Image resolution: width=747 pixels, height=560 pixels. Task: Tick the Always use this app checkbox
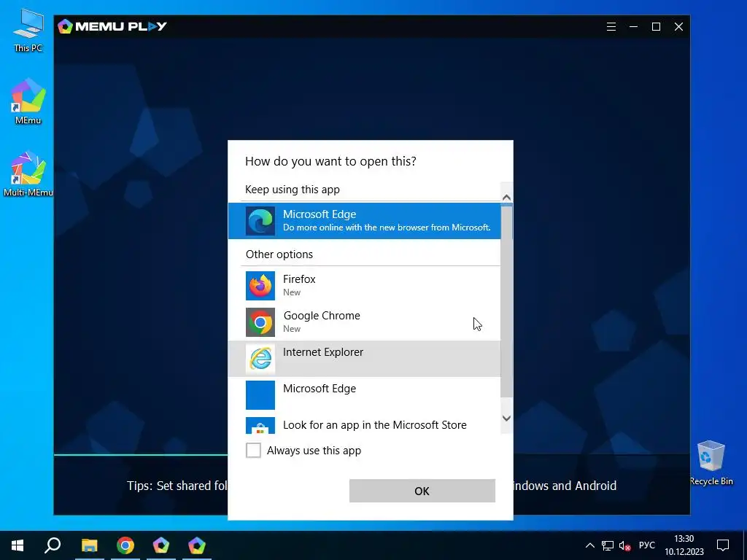point(253,450)
